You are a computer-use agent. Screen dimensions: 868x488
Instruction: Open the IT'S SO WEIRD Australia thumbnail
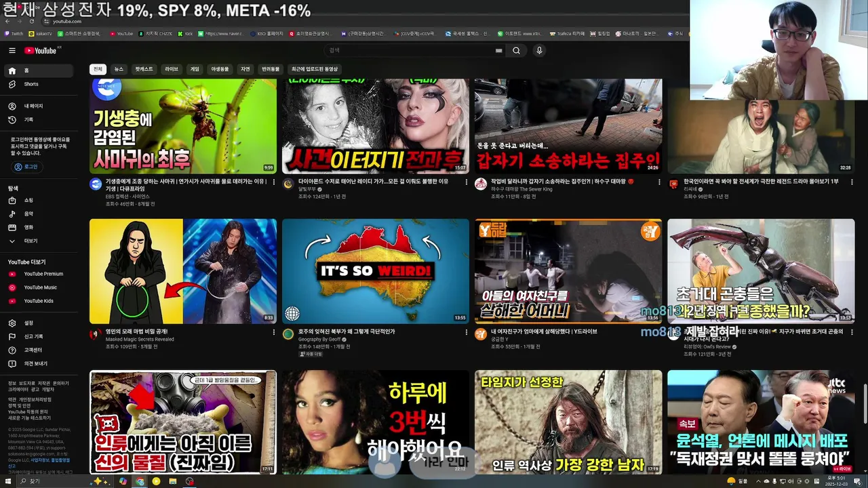click(x=376, y=271)
